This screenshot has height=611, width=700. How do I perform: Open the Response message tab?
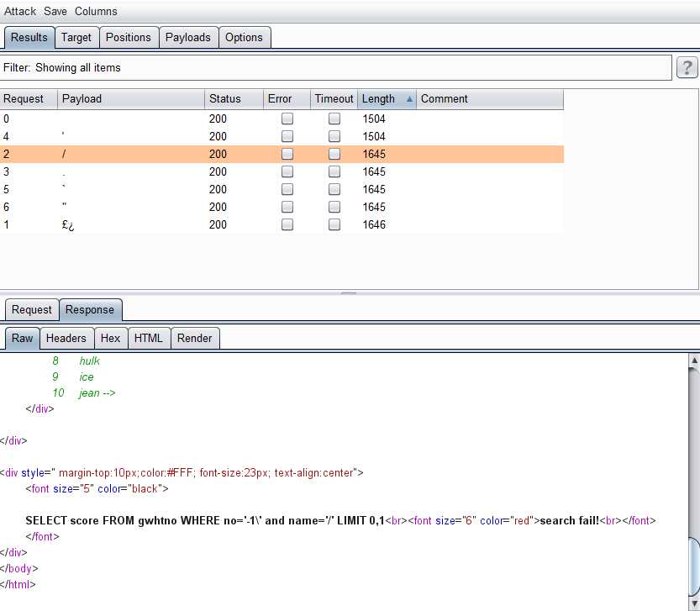(90, 310)
